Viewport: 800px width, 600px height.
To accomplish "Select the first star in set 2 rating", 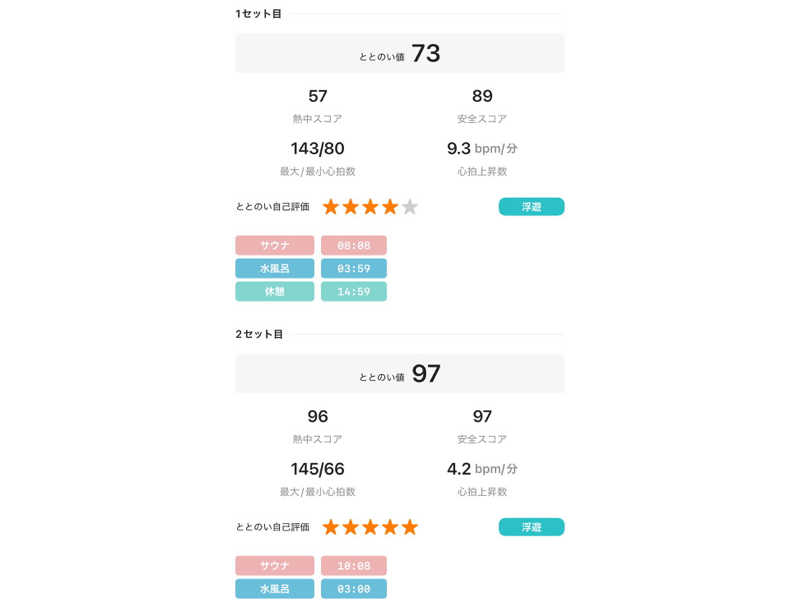I will [331, 527].
